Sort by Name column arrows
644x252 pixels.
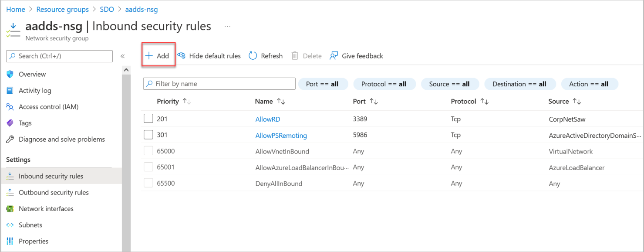click(x=281, y=101)
